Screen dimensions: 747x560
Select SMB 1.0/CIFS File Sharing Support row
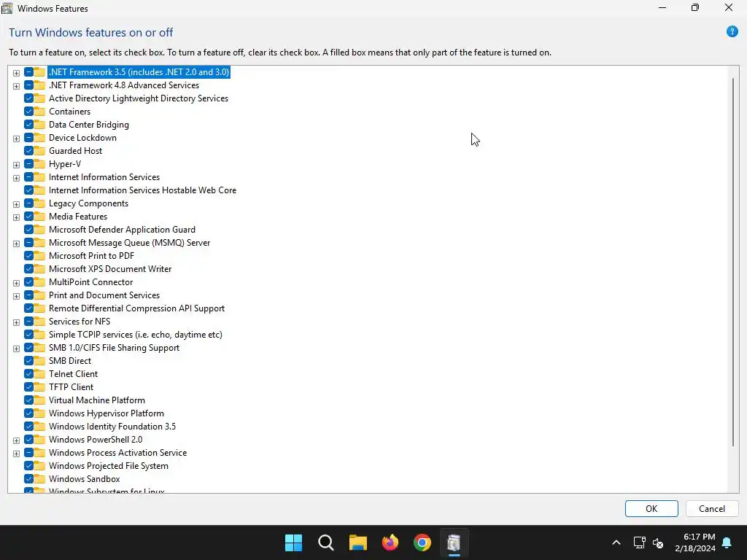114,348
